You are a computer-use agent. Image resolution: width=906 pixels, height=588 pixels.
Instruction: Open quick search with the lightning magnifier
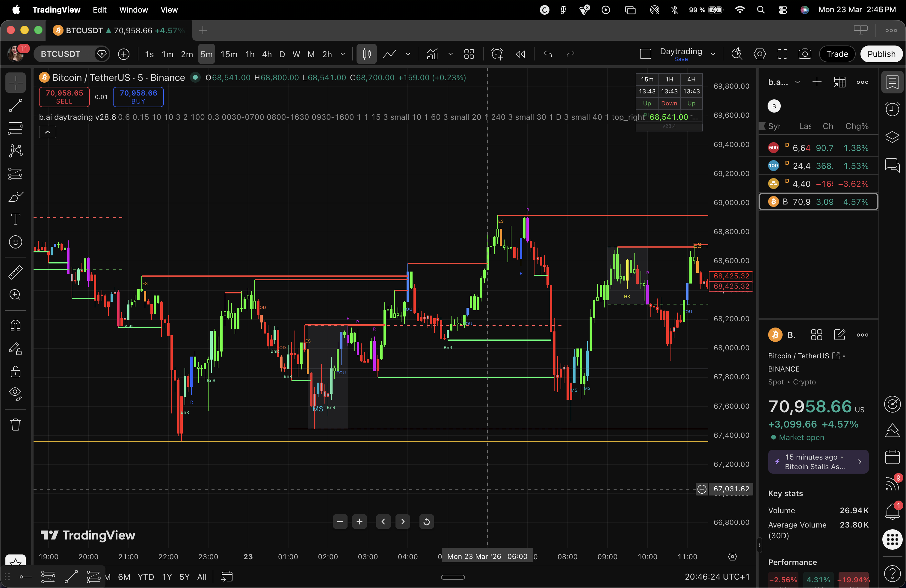pos(737,54)
